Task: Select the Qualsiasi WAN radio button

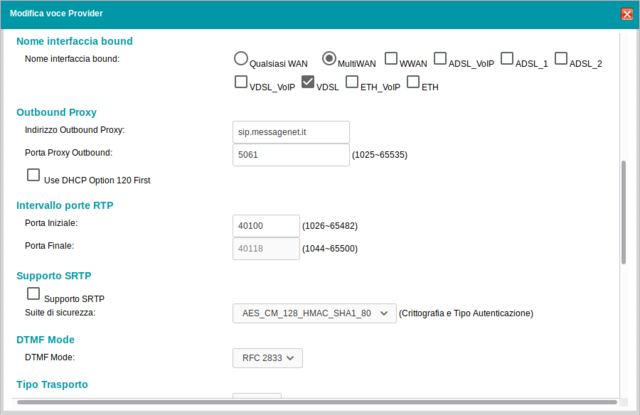Action: click(241, 58)
